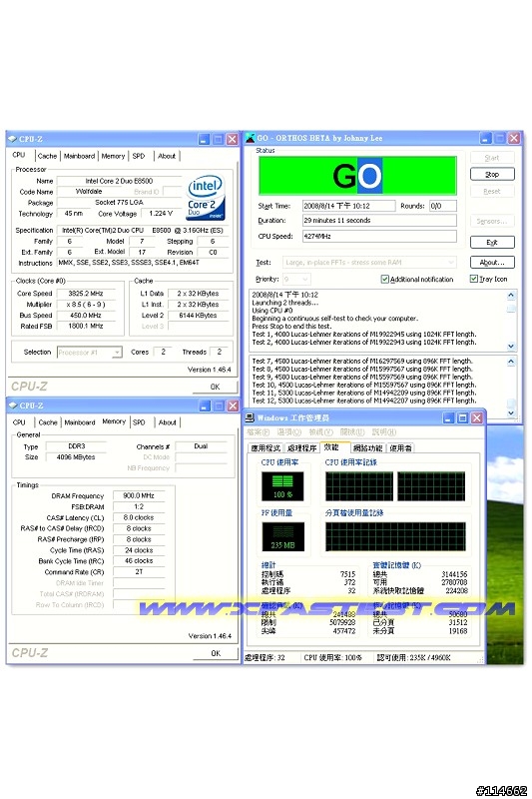Click the Windows Task Manager title icon
Screen dimensions: 532x799
click(x=250, y=417)
